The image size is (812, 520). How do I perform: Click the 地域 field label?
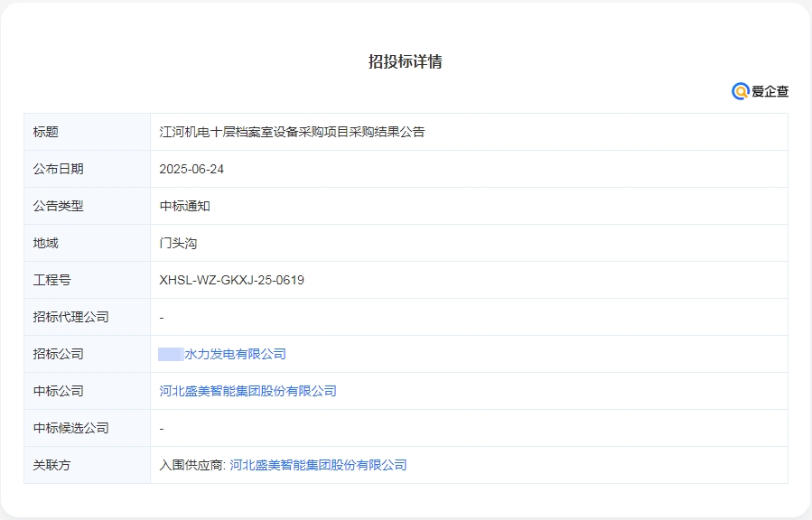pyautogui.click(x=42, y=242)
